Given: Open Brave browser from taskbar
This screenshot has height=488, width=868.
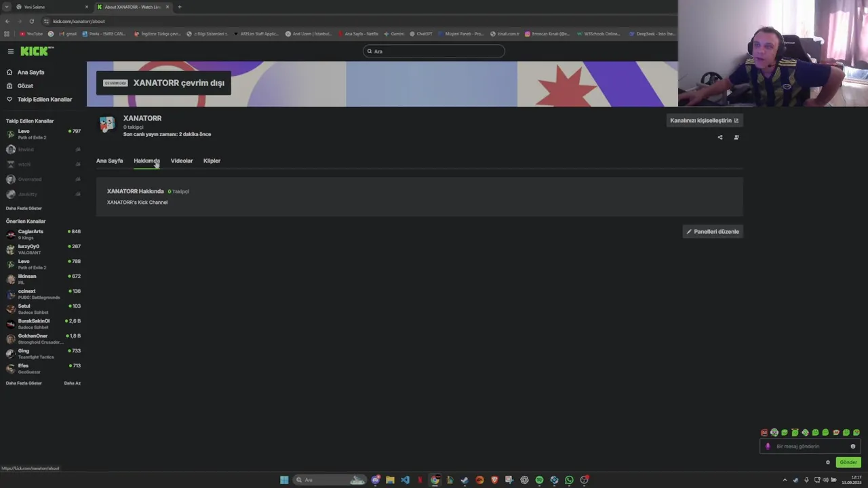Looking at the screenshot, I should 494,480.
